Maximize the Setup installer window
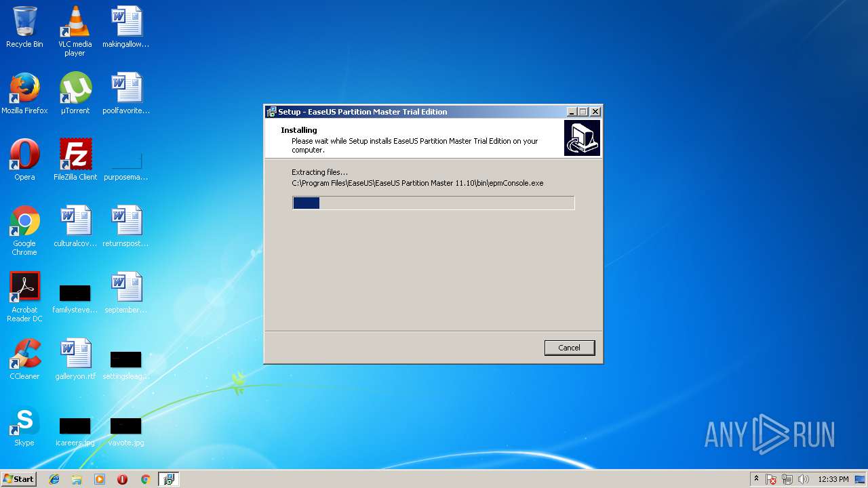The image size is (868, 488). pyautogui.click(x=583, y=112)
